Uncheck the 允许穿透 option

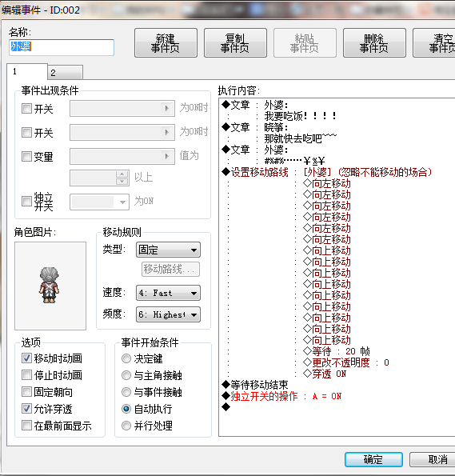[x=26, y=409]
